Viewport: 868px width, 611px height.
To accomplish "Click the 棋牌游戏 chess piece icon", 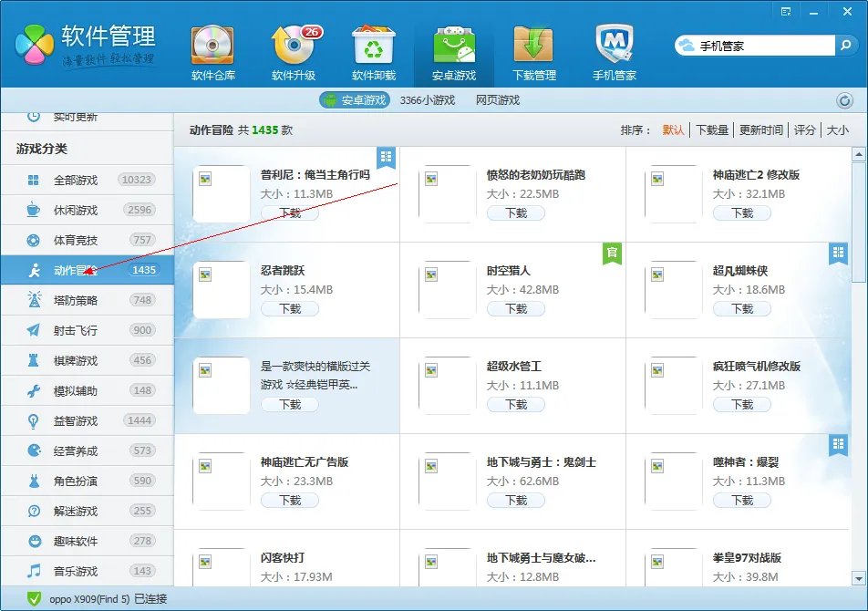I will pyautogui.click(x=33, y=360).
